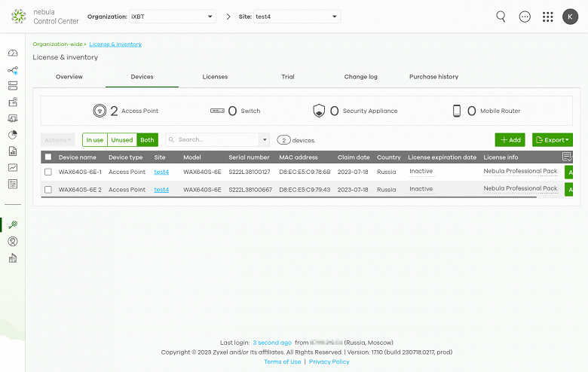The height and width of the screenshot is (372, 588).
Task: Select the key License sidebar icon
Action: pyautogui.click(x=13, y=224)
